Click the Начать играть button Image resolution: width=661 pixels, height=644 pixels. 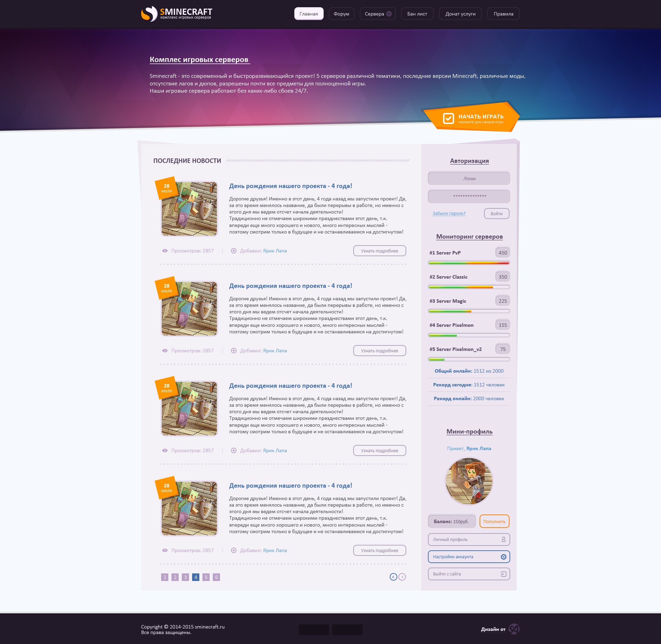(471, 118)
